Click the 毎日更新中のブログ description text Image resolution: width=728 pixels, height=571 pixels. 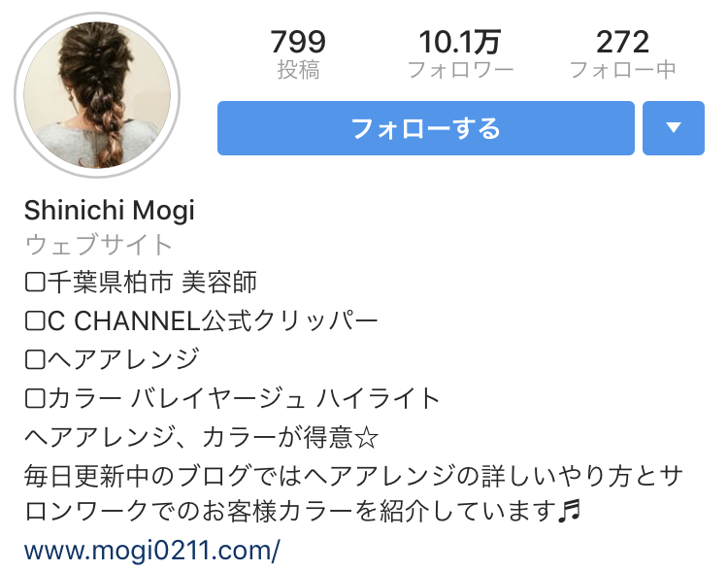(x=353, y=494)
